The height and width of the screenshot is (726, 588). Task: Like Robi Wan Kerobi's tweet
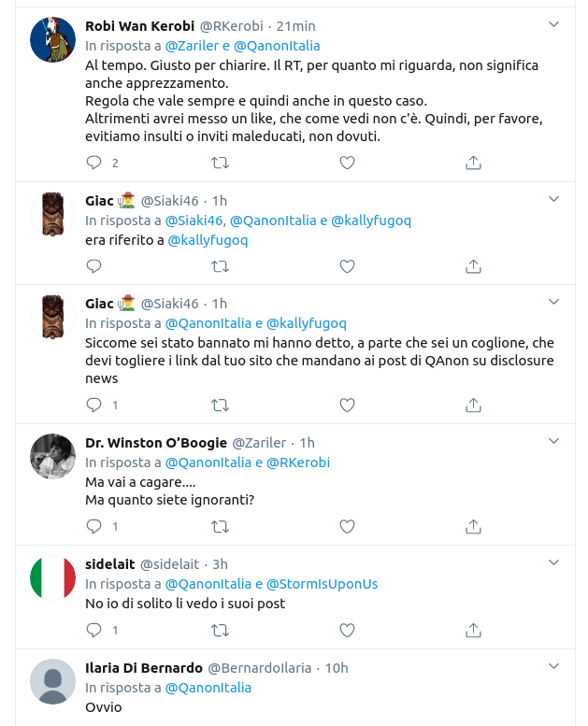coord(347,163)
